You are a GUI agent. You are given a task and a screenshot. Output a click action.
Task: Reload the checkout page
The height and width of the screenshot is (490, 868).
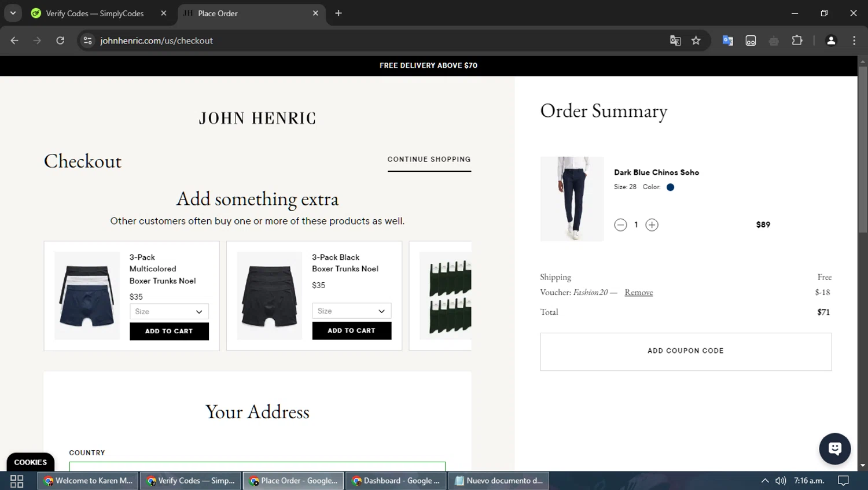pyautogui.click(x=60, y=40)
